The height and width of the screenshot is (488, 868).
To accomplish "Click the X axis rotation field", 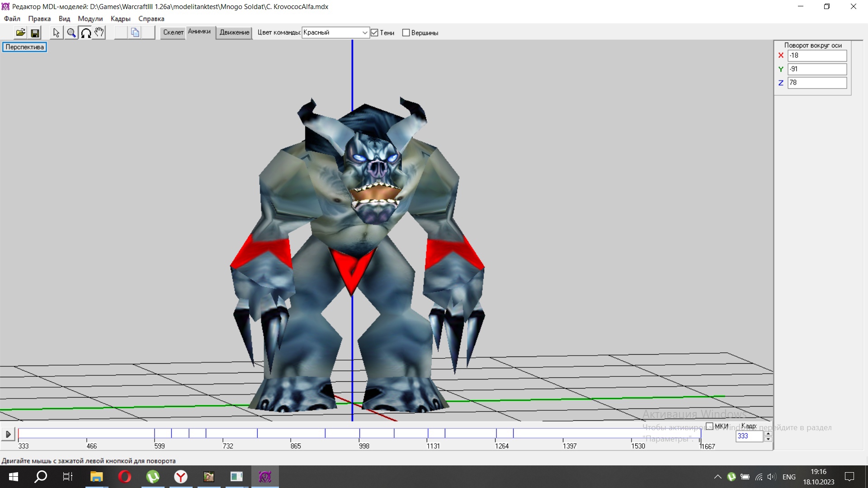I will (816, 56).
